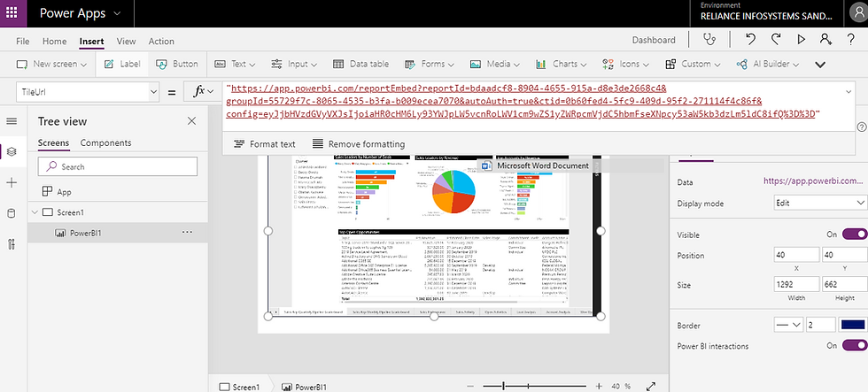Redo the last action
The image size is (868, 392).
click(x=776, y=40)
